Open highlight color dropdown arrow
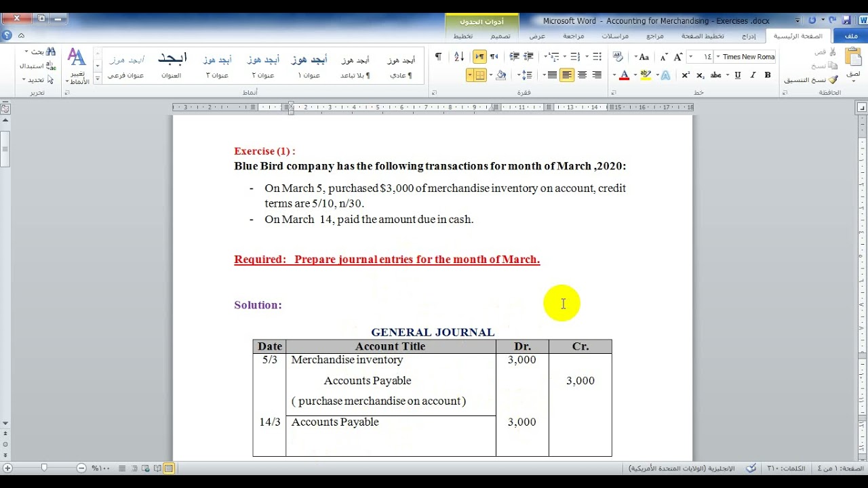 635,75
